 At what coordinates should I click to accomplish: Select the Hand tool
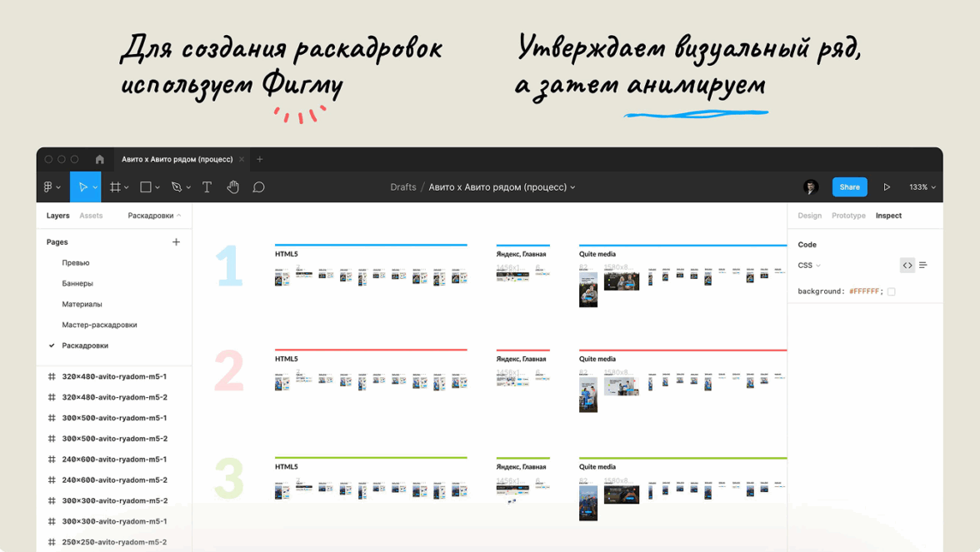(x=232, y=186)
